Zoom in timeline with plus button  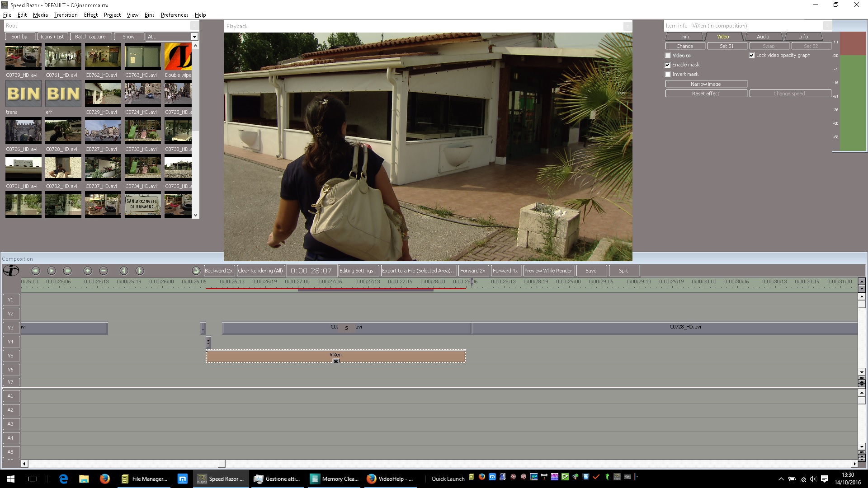click(x=88, y=271)
